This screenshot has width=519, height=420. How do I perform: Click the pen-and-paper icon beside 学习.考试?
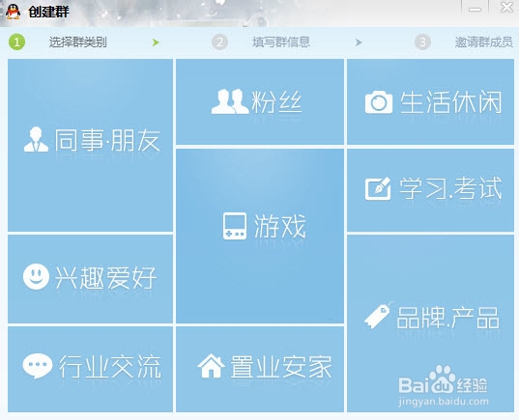378,188
